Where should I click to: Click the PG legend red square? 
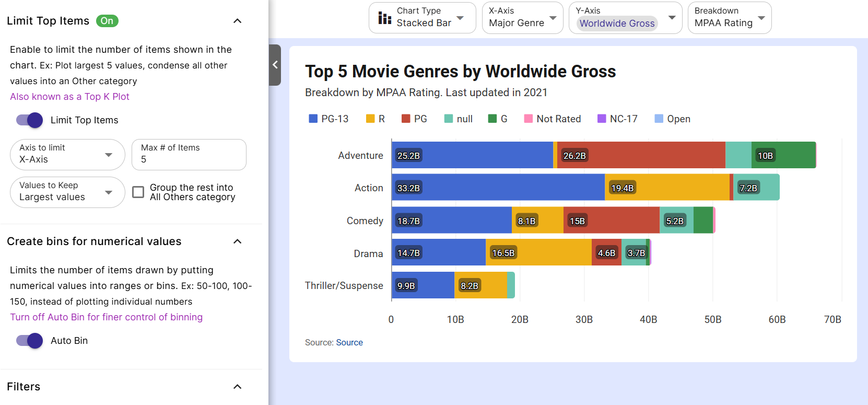pyautogui.click(x=406, y=119)
